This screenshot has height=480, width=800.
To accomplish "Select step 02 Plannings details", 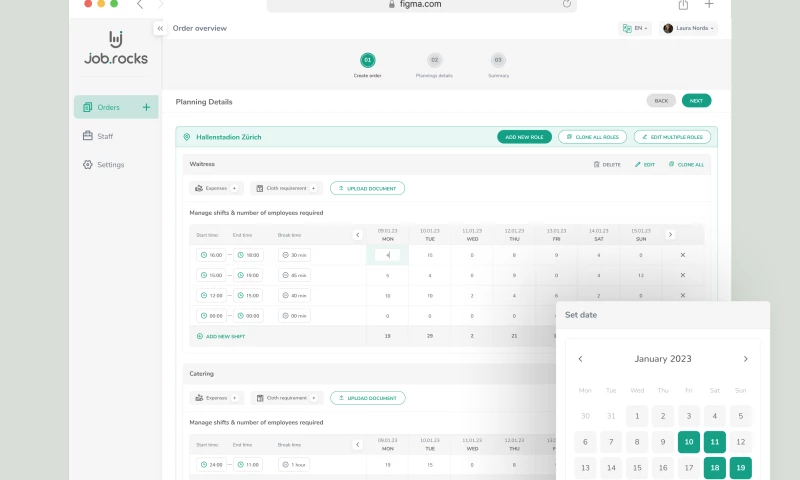I will pos(434,60).
